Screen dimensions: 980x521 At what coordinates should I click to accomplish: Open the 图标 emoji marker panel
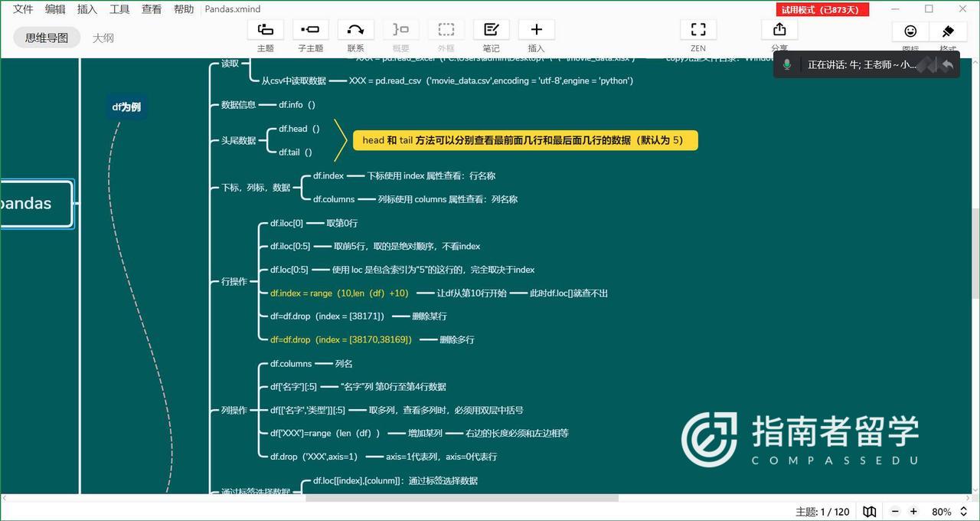[x=910, y=31]
